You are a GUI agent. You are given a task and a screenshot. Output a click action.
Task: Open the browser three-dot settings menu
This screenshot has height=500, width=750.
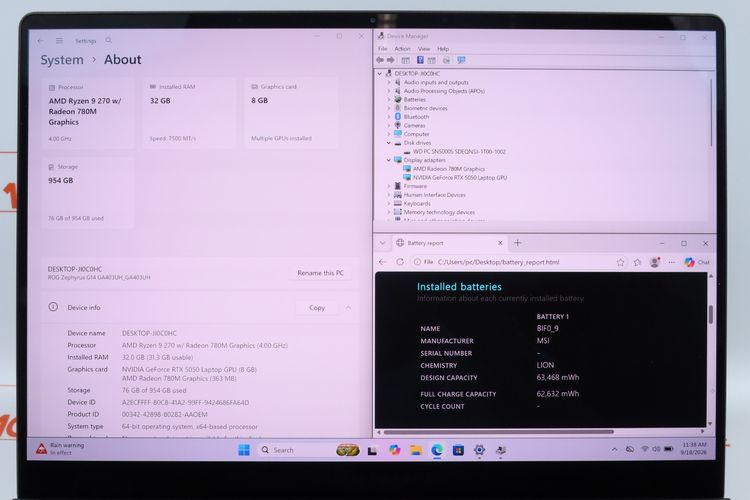(x=672, y=262)
